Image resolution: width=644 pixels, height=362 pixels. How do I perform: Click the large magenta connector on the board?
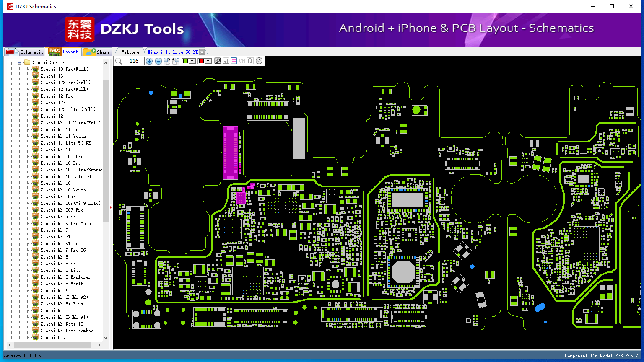(230, 153)
